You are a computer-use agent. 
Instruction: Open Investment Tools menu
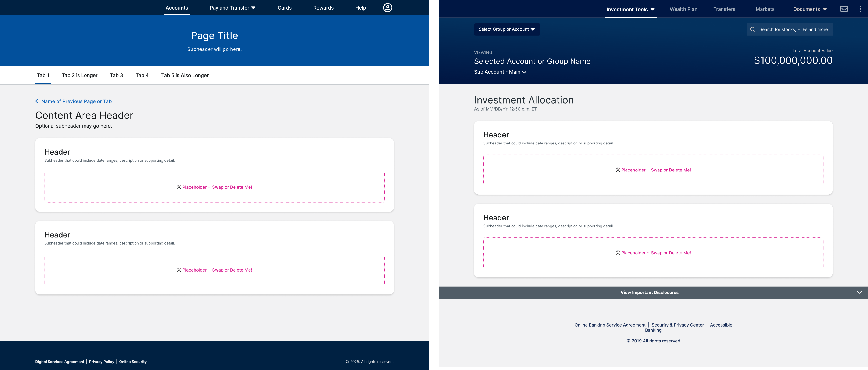tap(630, 10)
